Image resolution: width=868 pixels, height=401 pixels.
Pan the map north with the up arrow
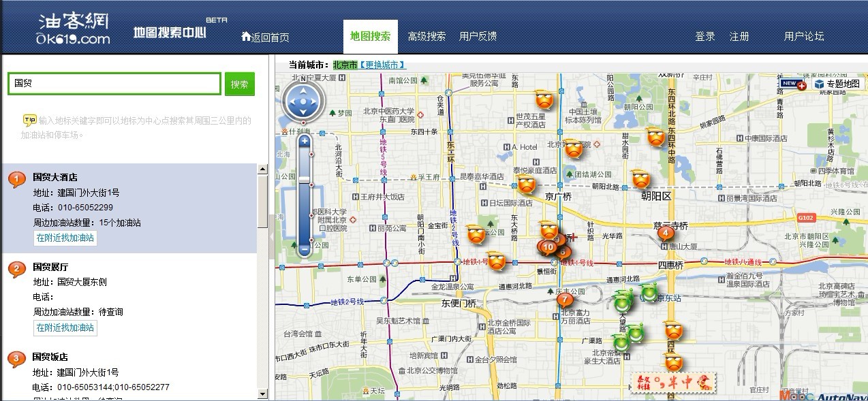tap(303, 90)
